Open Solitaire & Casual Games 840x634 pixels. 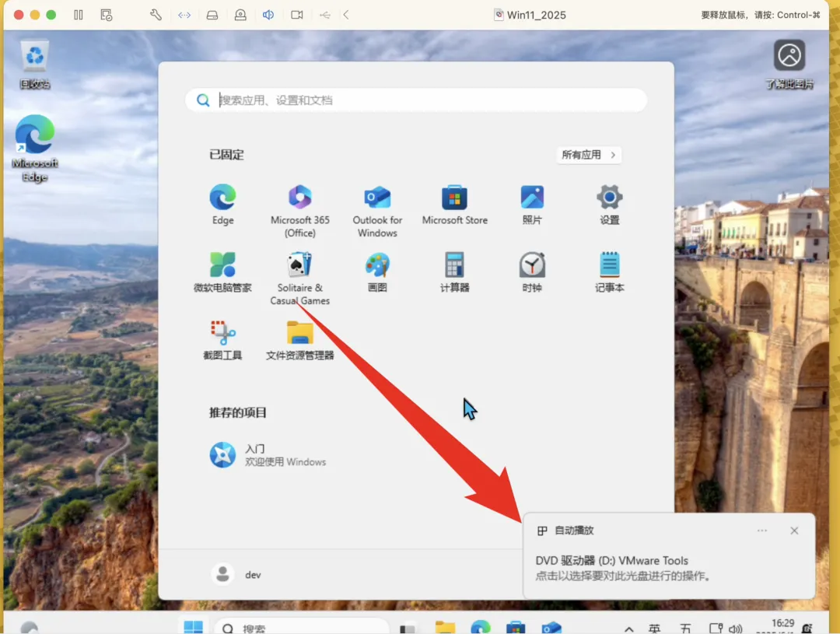(x=300, y=278)
